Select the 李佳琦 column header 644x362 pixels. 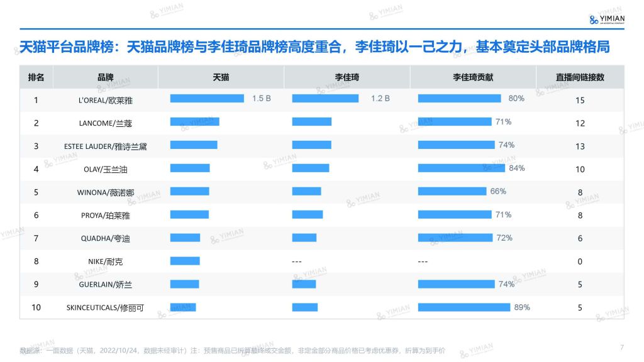pyautogui.click(x=347, y=77)
